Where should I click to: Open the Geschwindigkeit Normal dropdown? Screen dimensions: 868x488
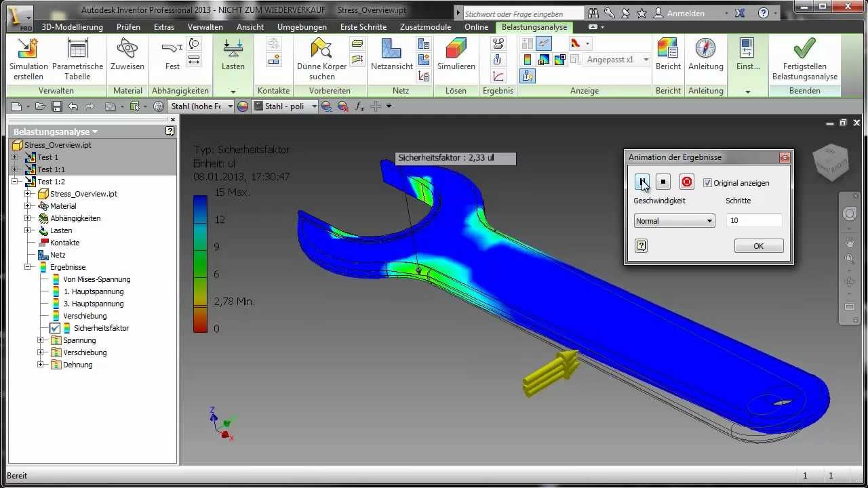pyautogui.click(x=674, y=221)
